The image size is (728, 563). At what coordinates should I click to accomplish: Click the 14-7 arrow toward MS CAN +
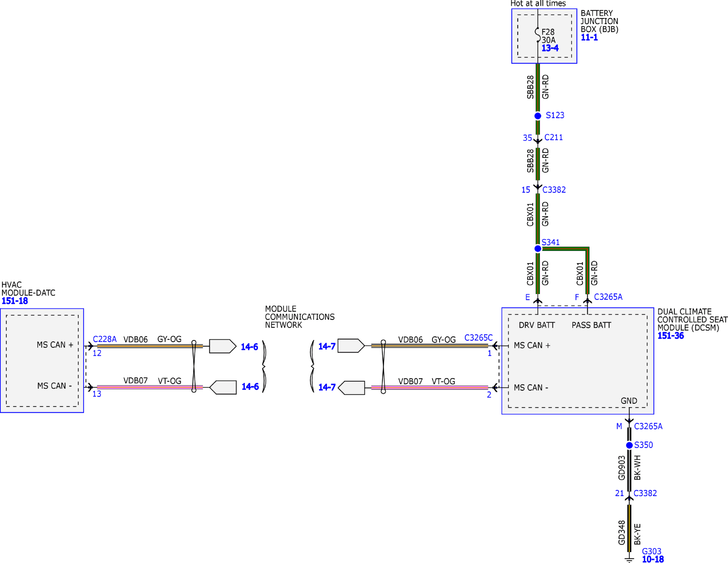point(351,346)
